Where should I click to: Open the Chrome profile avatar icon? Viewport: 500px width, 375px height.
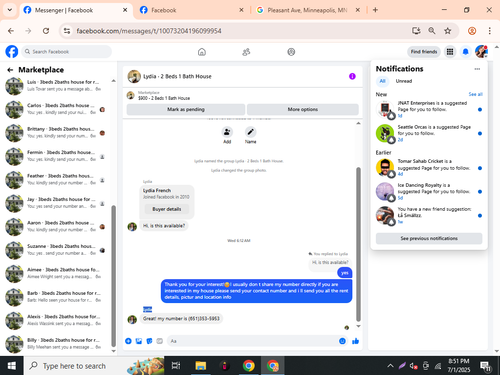click(x=472, y=31)
